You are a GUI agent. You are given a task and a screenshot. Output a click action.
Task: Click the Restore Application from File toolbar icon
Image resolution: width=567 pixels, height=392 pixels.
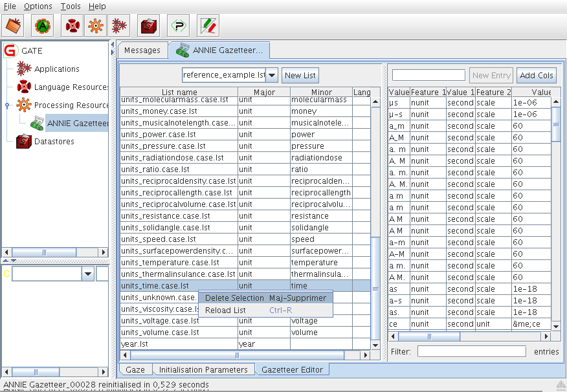click(14, 26)
